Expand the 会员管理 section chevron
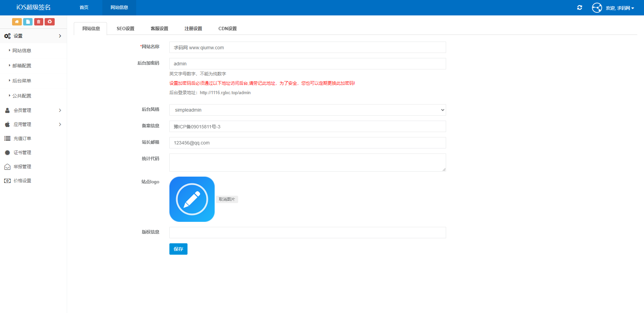The height and width of the screenshot is (313, 644). [60, 110]
